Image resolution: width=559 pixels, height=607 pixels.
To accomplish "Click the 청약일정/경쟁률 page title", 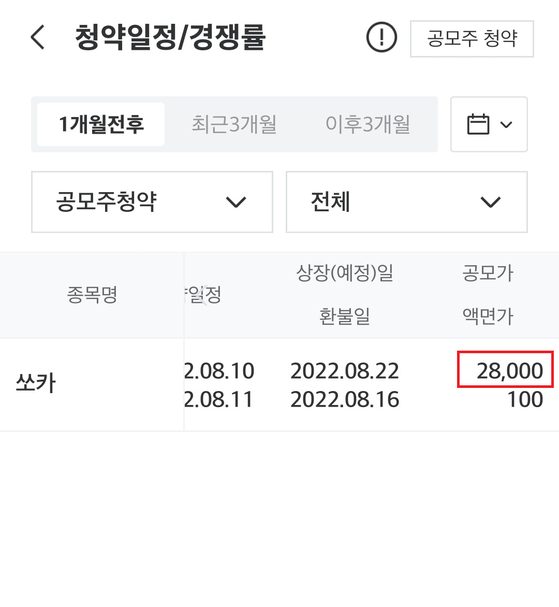I will [x=170, y=37].
